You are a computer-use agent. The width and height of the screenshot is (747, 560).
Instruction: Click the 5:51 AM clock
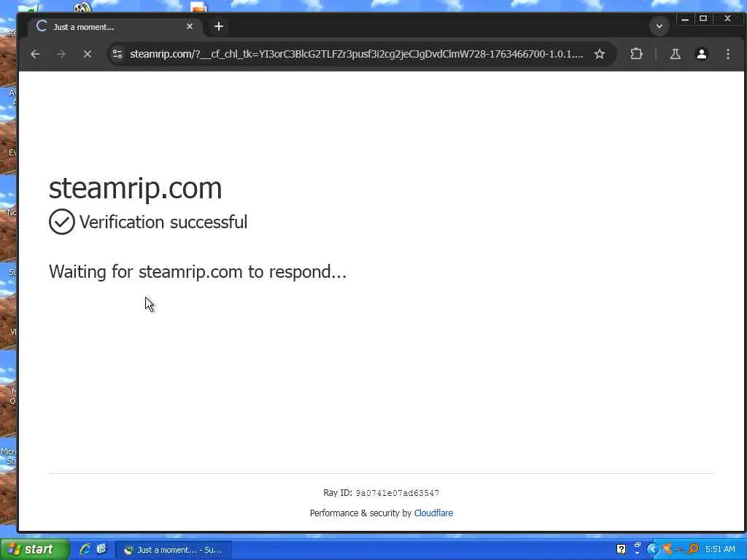(x=720, y=550)
